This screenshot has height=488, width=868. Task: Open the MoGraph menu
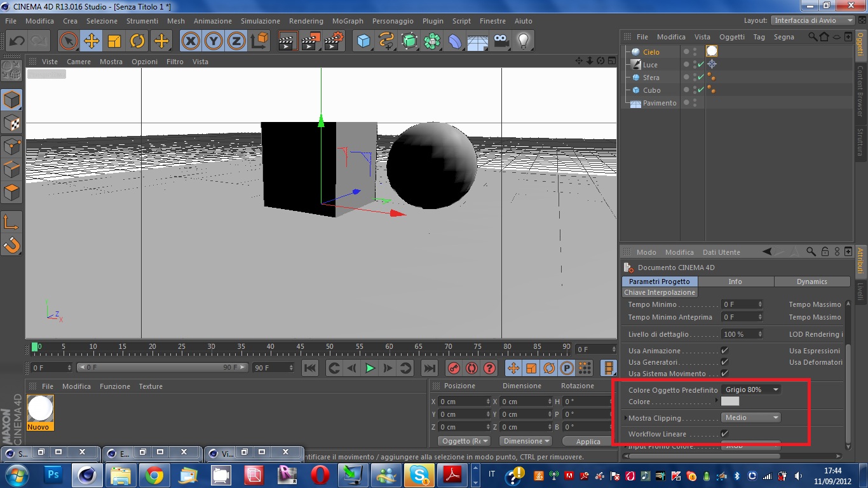348,21
